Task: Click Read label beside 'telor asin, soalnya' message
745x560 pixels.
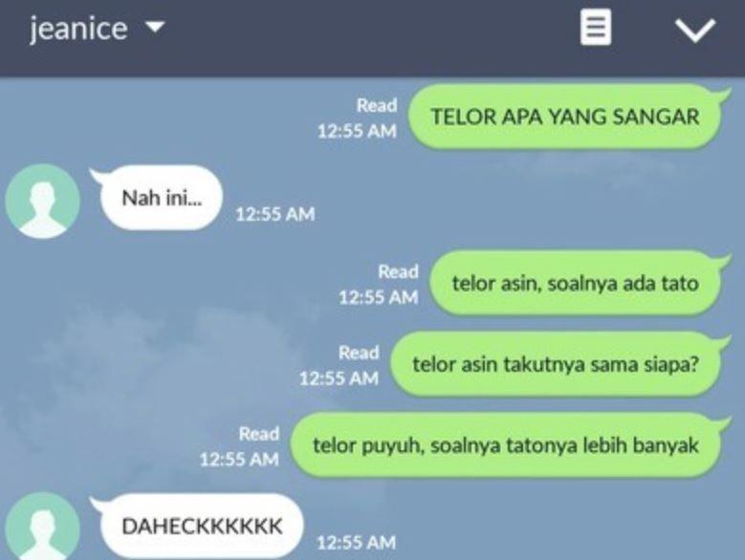Action: click(x=398, y=272)
